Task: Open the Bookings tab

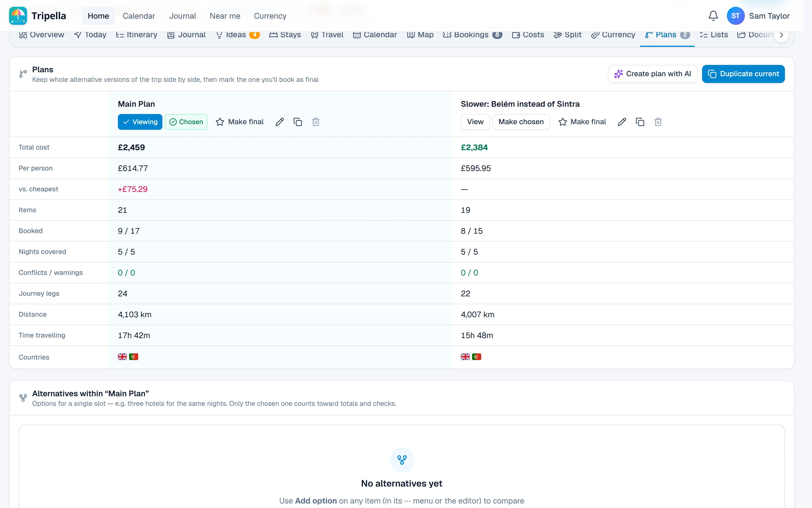Action: pyautogui.click(x=473, y=35)
